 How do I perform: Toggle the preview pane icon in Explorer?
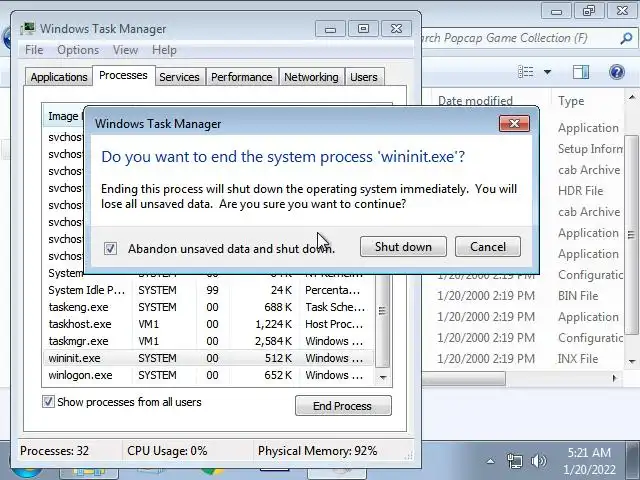click(581, 72)
